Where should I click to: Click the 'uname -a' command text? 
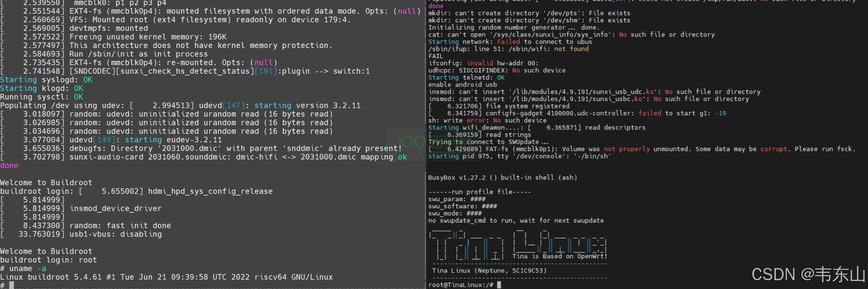28,268
